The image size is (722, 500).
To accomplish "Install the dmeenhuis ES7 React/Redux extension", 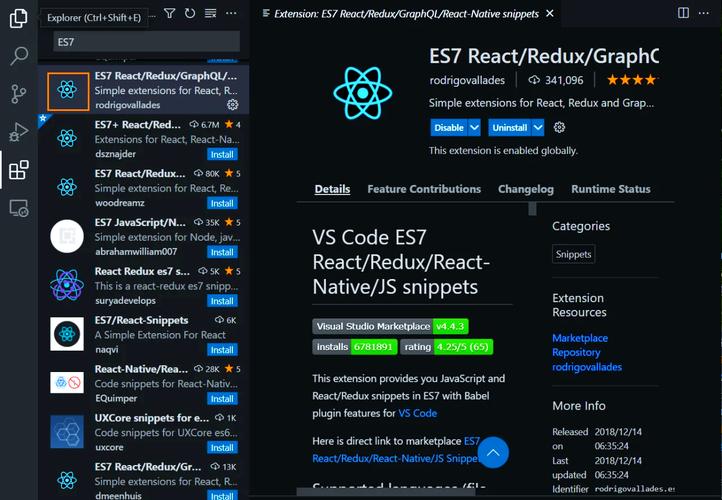I will click(222, 495).
